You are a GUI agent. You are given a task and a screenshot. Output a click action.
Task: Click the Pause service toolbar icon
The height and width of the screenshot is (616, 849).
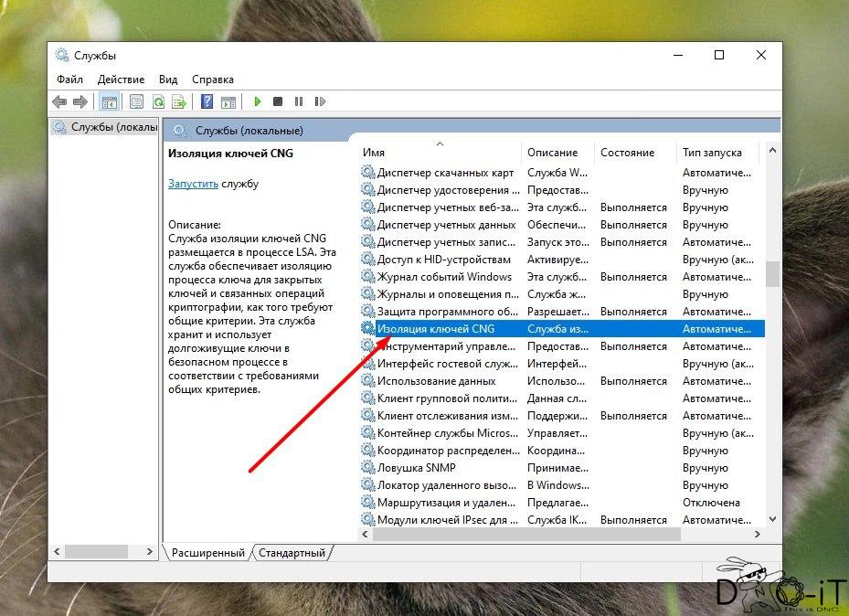click(x=299, y=102)
